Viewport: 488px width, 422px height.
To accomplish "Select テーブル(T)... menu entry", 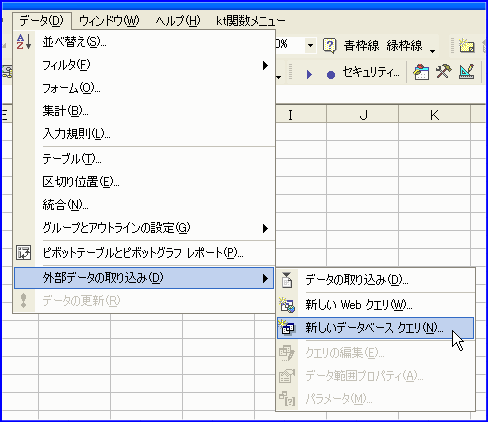I will 144,159.
